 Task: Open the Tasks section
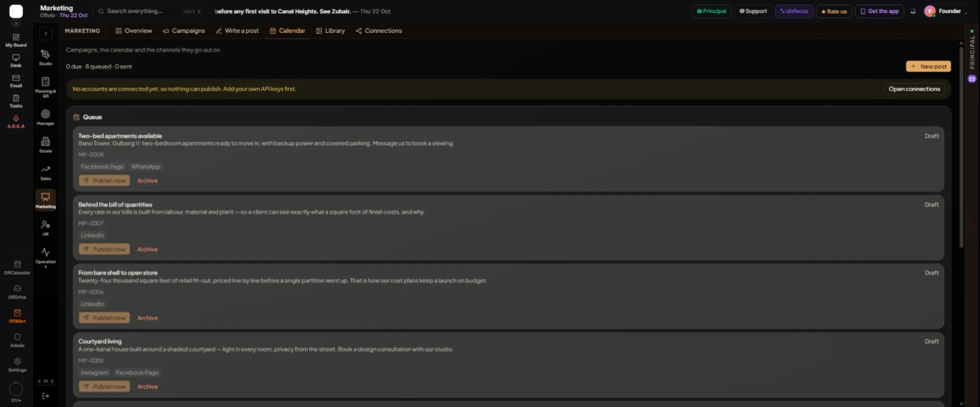tap(16, 101)
